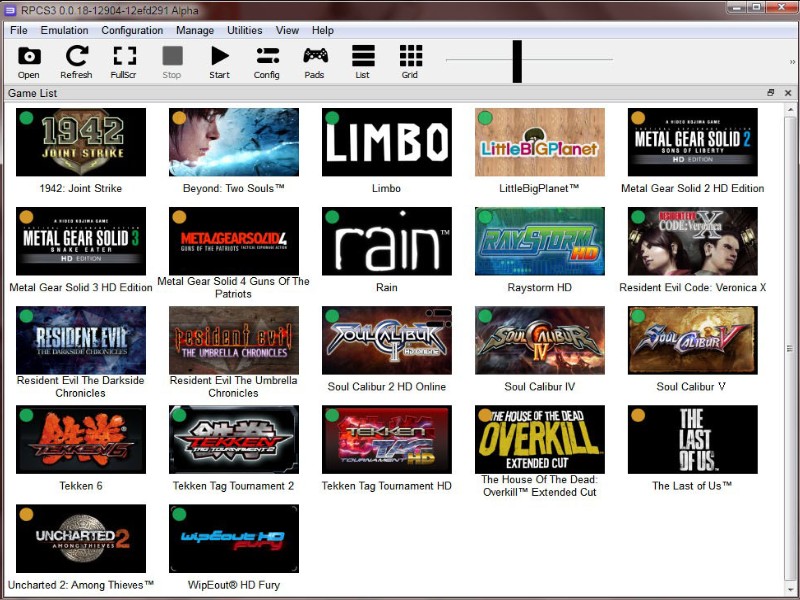Screen dimensions: 800x600
Task: Select Resident Evil Darkside Chronicles thumbnail
Action: coord(81,340)
